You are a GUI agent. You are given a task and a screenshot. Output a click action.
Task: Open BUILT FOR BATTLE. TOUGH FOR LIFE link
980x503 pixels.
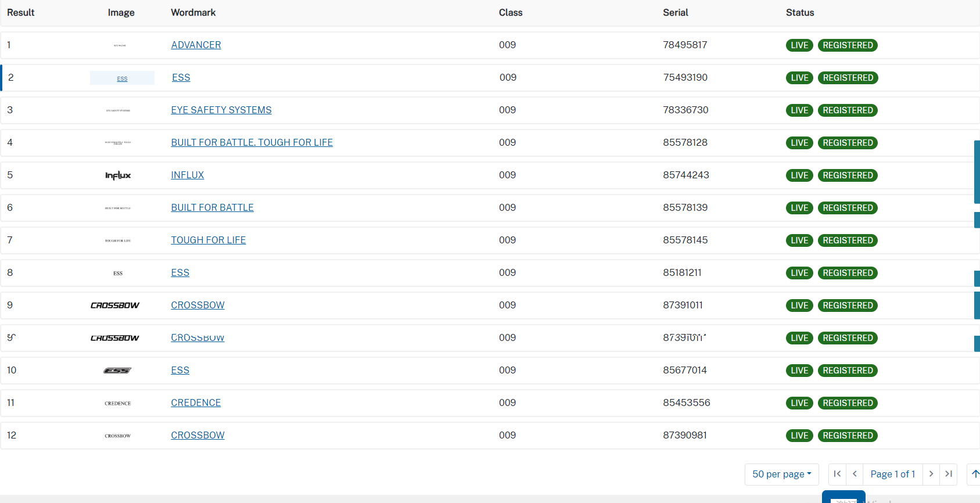point(252,143)
